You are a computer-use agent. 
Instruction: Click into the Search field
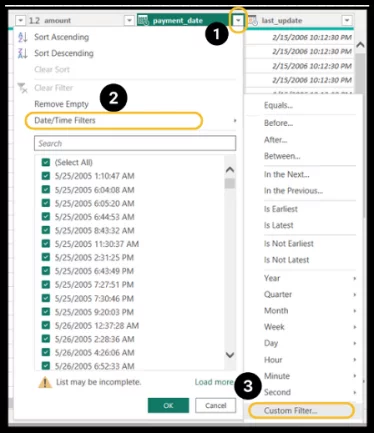pos(135,143)
